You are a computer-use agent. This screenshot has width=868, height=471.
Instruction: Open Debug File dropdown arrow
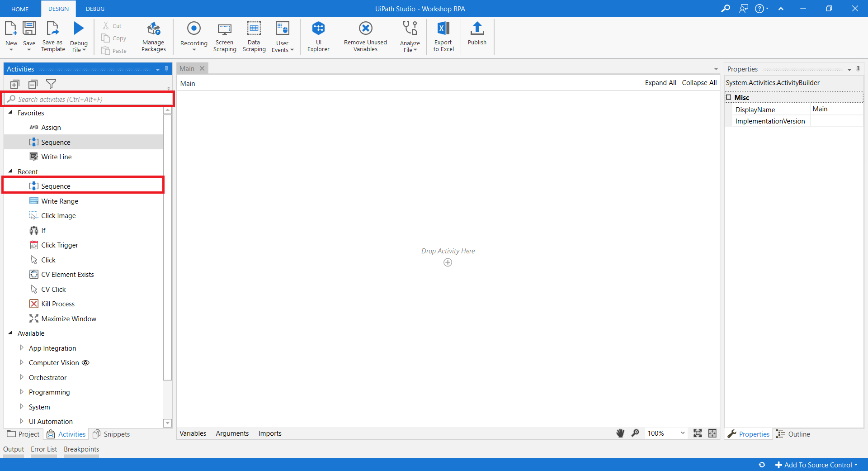[84, 50]
